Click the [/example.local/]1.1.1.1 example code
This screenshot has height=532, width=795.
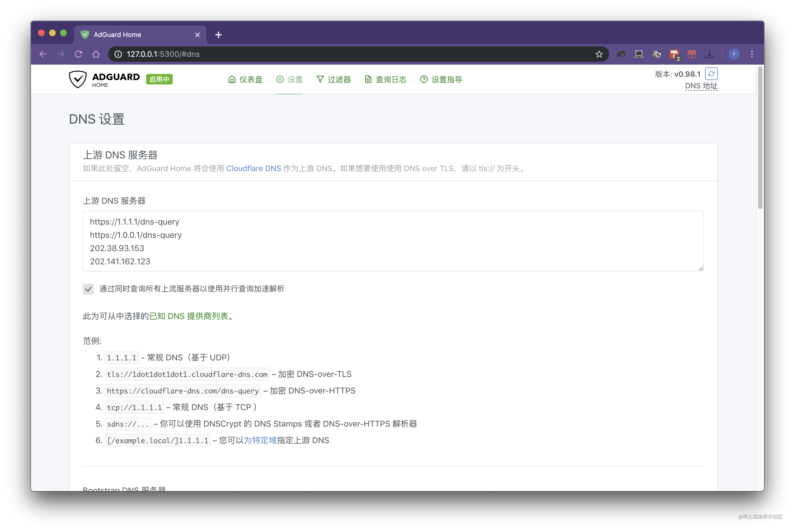[158, 441]
